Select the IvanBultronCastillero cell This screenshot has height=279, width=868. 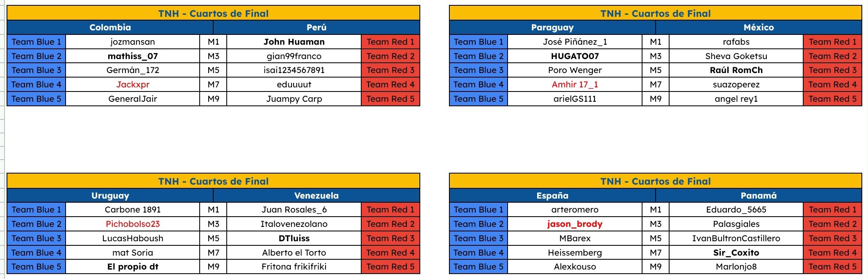tap(736, 238)
